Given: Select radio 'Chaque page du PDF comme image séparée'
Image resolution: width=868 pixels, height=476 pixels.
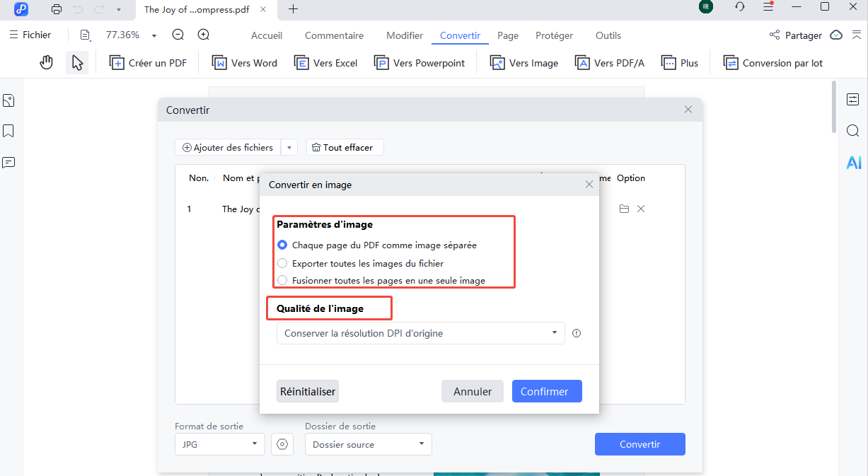Looking at the screenshot, I should click(x=282, y=245).
